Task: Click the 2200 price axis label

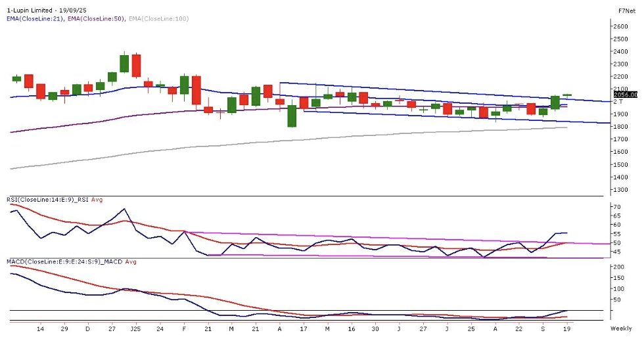Action: 620,77
